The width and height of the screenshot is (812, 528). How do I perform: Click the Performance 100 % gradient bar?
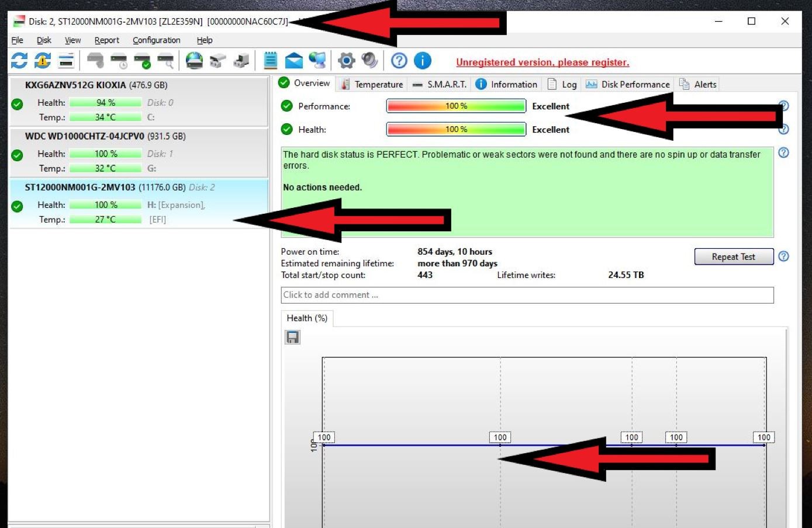[456, 106]
